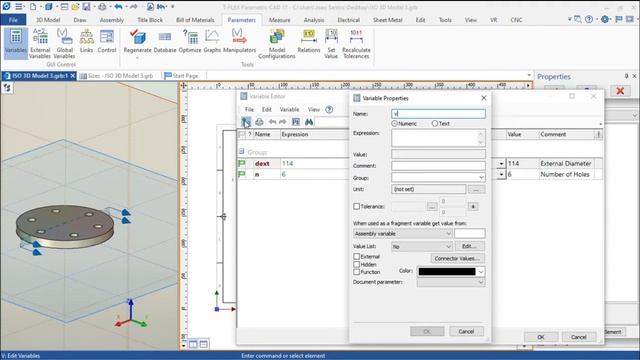This screenshot has height=360, width=640.
Task: Click the Set Value tool
Action: point(331,44)
